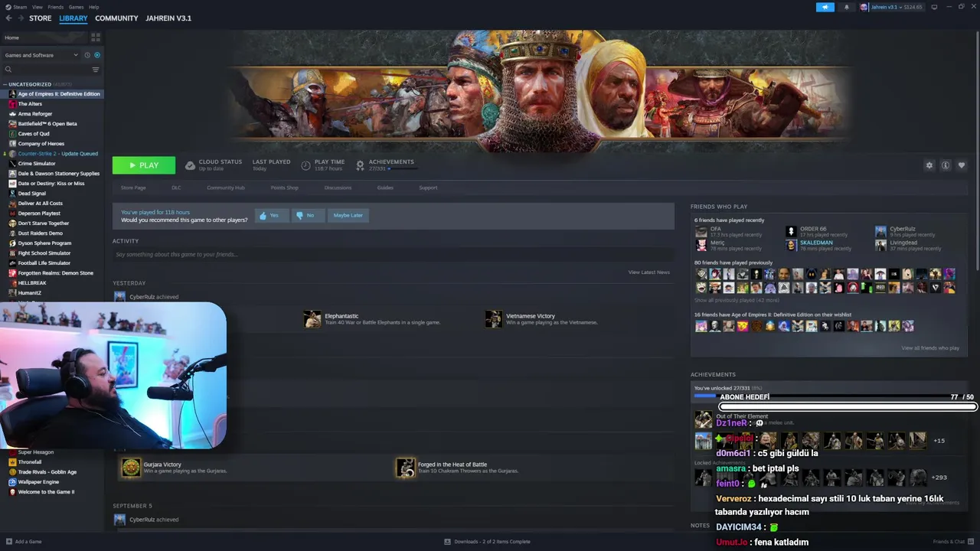Image resolution: width=980 pixels, height=551 pixels.
Task: Open the Games and Software dropdown
Action: click(x=41, y=55)
